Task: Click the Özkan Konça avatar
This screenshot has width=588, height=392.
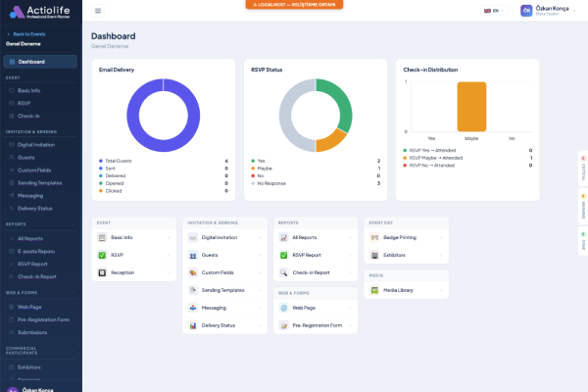Action: (526, 11)
